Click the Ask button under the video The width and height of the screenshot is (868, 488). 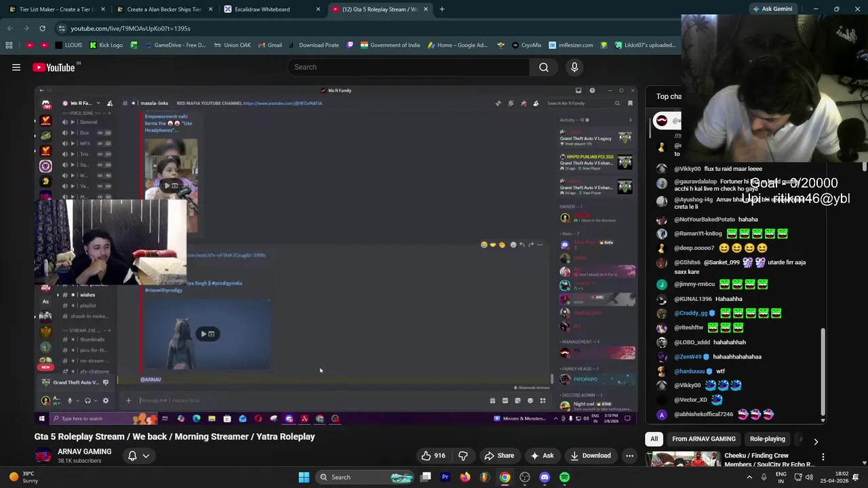tap(542, 456)
